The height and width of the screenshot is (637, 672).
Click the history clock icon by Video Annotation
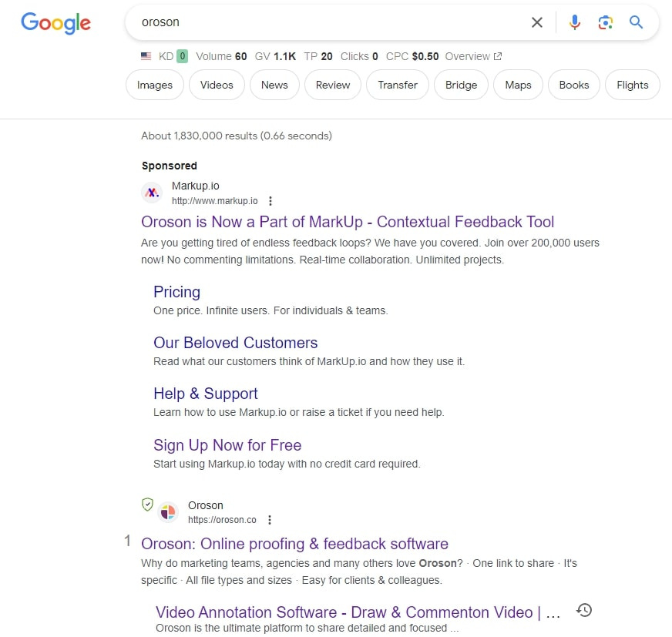(584, 610)
